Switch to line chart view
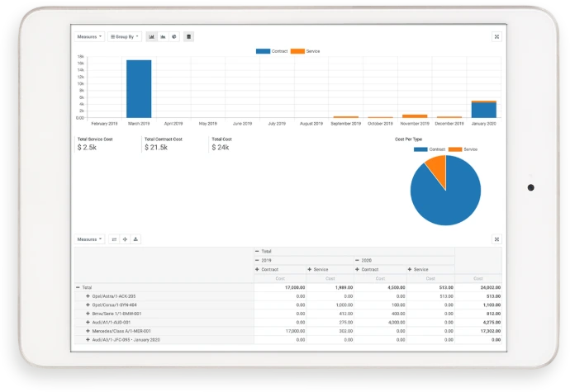This screenshot has width=570, height=392. pyautogui.click(x=164, y=37)
